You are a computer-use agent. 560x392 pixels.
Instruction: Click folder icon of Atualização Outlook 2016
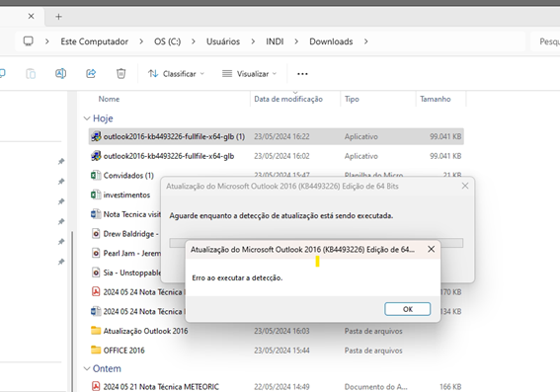pyautogui.click(x=96, y=331)
